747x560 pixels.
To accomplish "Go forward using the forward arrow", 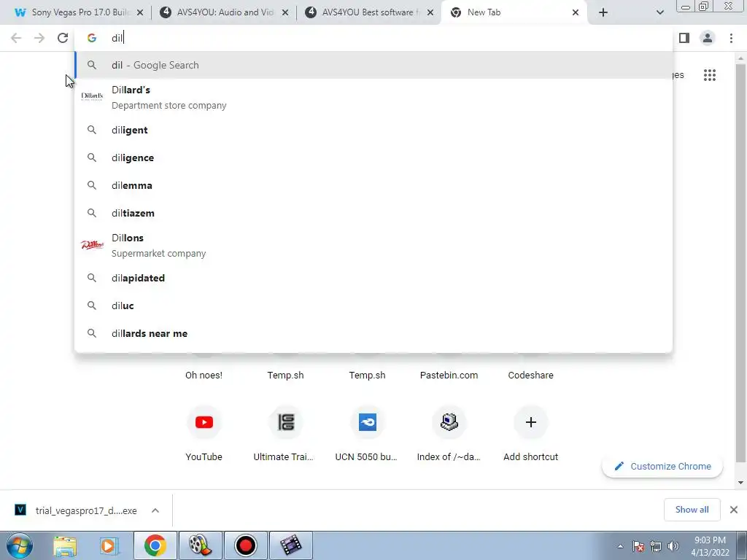I will coord(39,38).
